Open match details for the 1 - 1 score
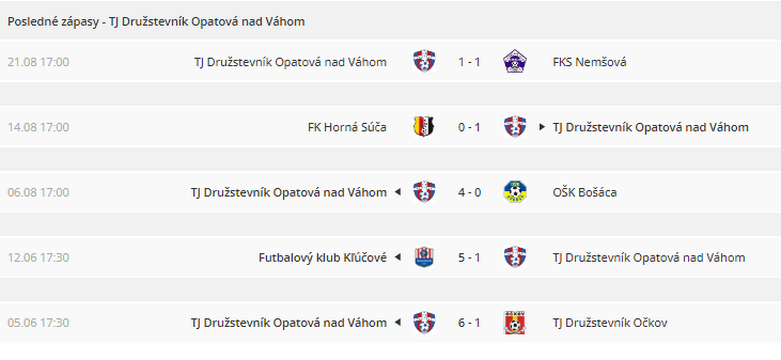781x360 pixels. pyautogui.click(x=469, y=62)
